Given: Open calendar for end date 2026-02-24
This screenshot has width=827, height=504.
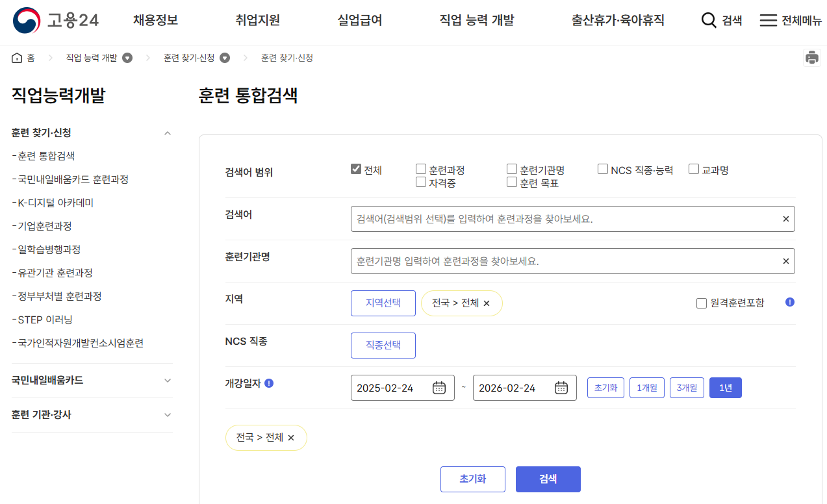Looking at the screenshot, I should [x=561, y=388].
